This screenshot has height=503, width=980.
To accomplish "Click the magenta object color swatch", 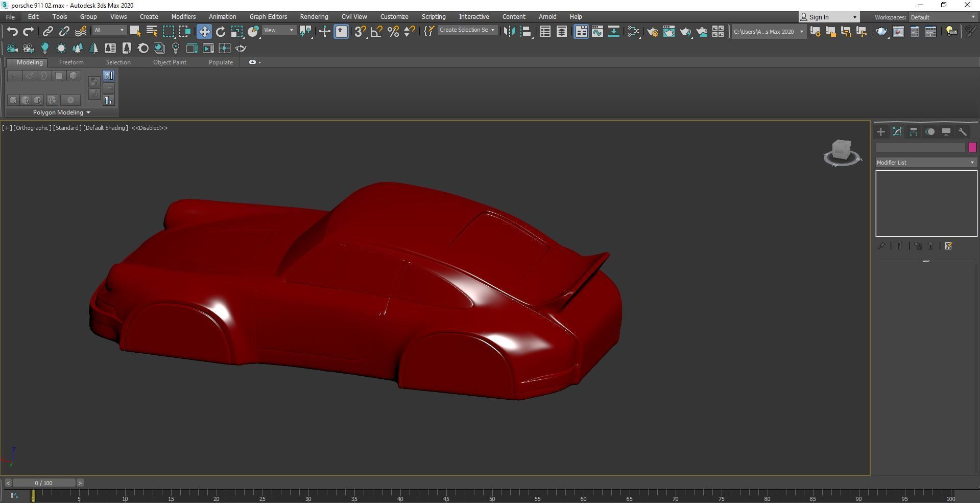I will (x=972, y=147).
